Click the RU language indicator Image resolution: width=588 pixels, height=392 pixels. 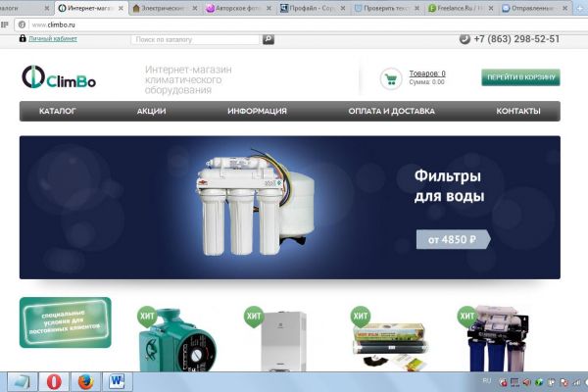487,381
